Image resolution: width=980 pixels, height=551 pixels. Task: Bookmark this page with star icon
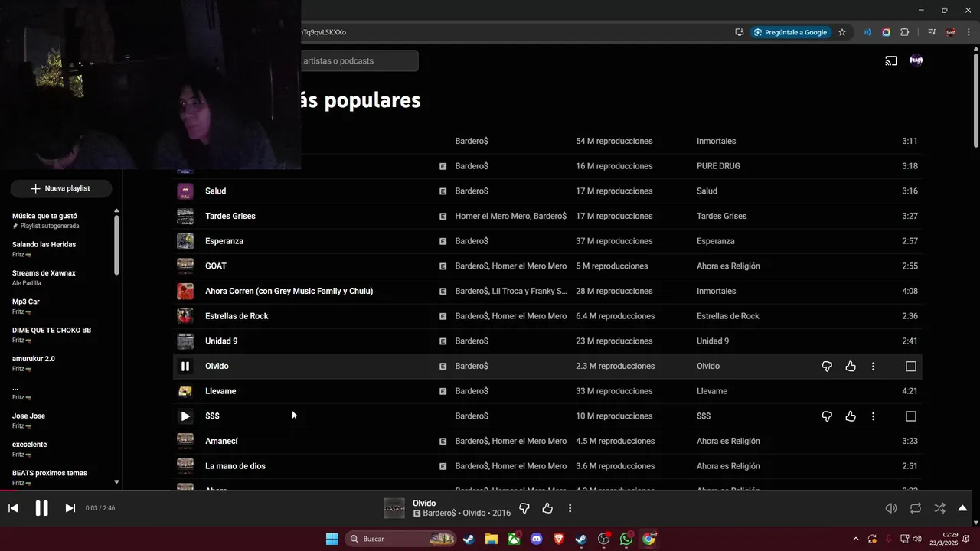[842, 32]
